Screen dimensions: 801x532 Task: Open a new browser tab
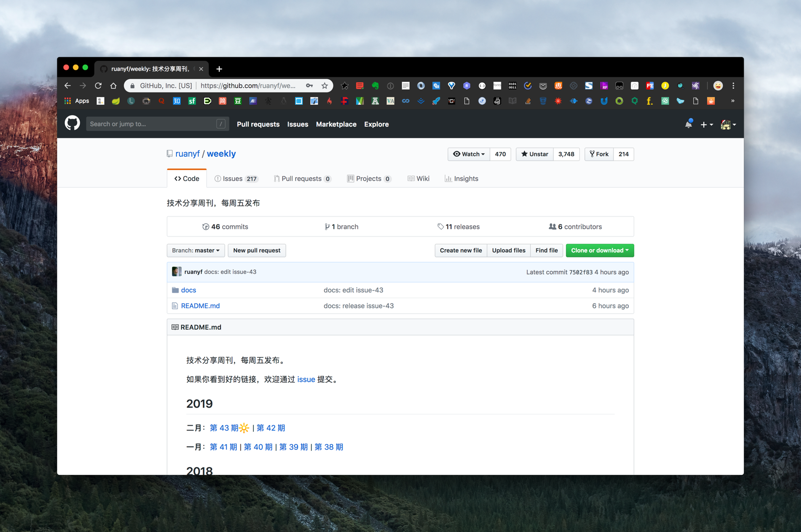click(x=219, y=69)
